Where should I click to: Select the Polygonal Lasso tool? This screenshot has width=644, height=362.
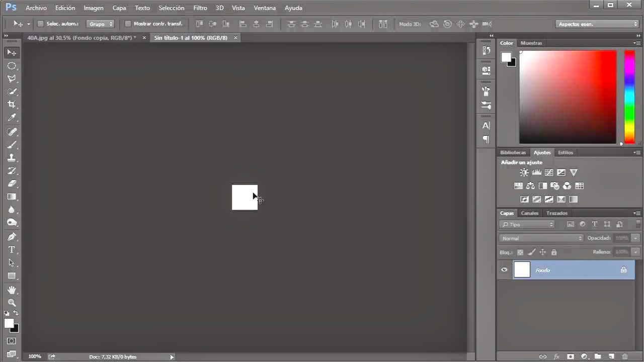(12, 79)
